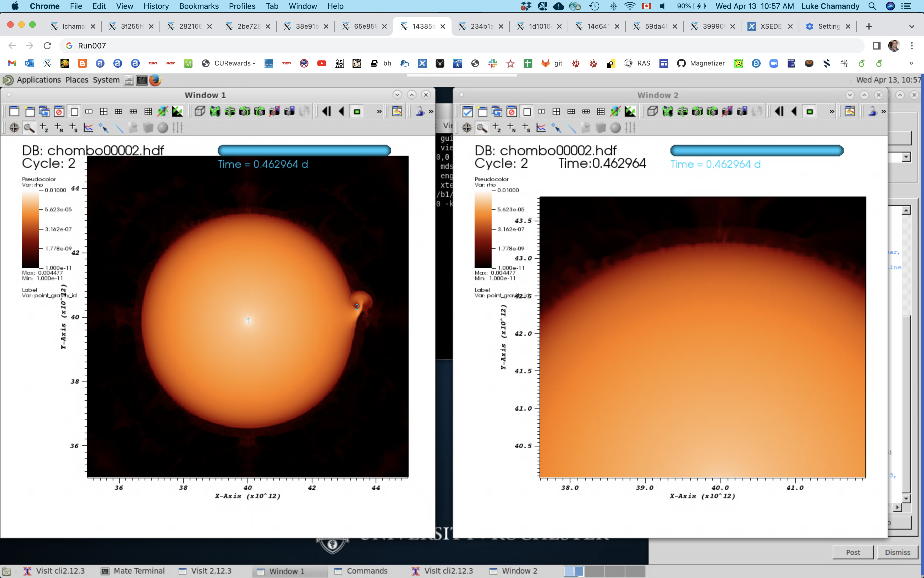
Task: Choose Node pick tool in Window 1
Action: (x=59, y=128)
